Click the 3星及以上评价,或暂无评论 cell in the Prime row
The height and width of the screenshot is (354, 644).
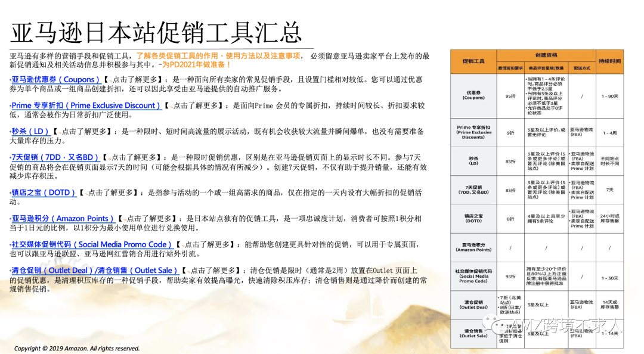pyautogui.click(x=546, y=132)
